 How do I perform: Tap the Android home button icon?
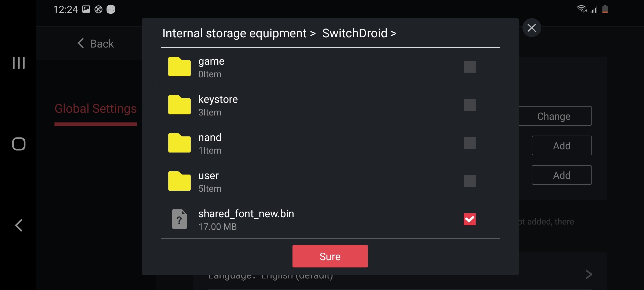(x=19, y=144)
